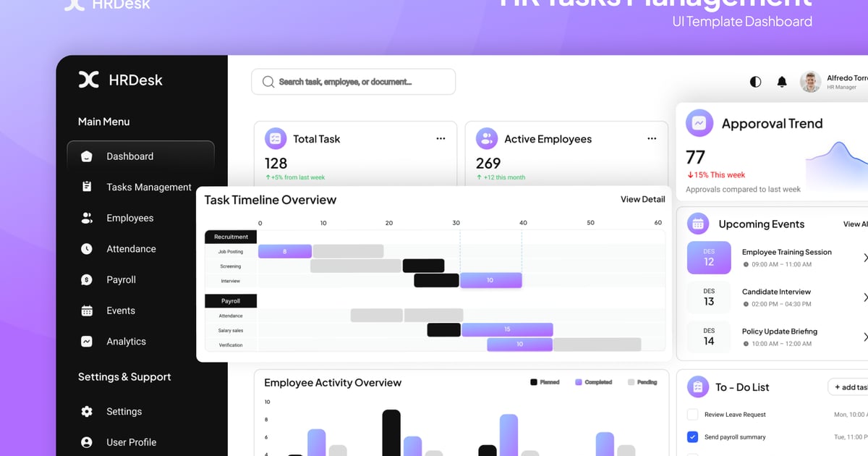Click the Interview purple bar labeled 10
This screenshot has width=868, height=456.
490,280
